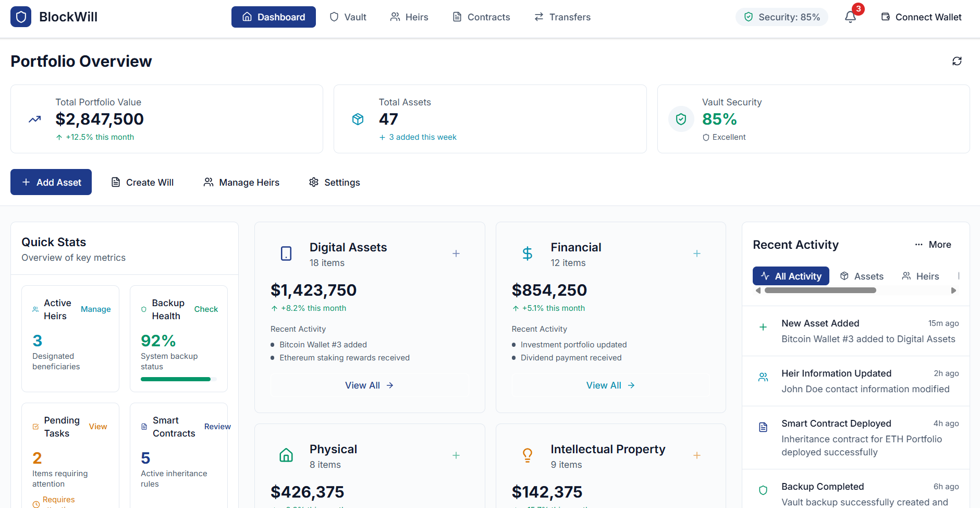Click the Financial dollar sign icon
The width and height of the screenshot is (980, 508).
[528, 253]
